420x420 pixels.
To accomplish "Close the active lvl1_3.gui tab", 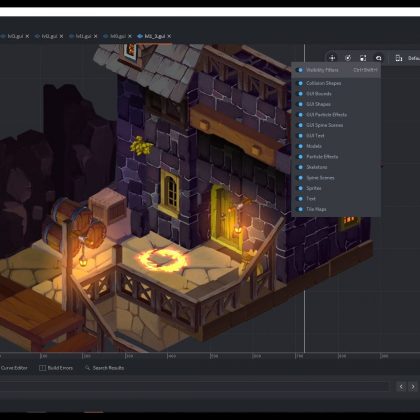I will click(x=169, y=36).
